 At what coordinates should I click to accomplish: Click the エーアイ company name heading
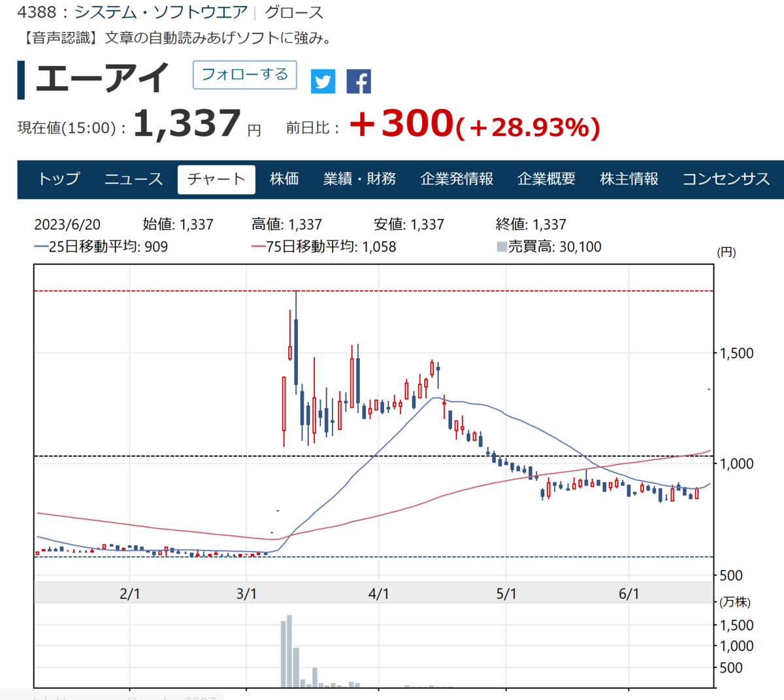pyautogui.click(x=102, y=79)
